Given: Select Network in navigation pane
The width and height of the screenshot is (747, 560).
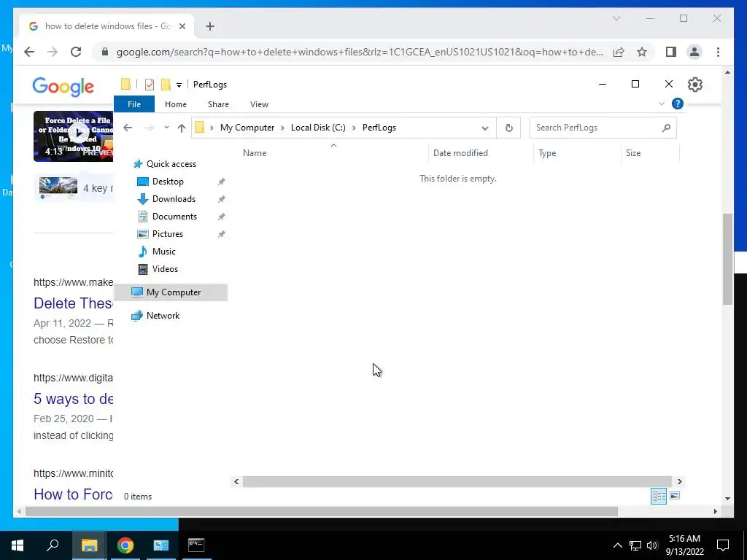Looking at the screenshot, I should point(163,316).
